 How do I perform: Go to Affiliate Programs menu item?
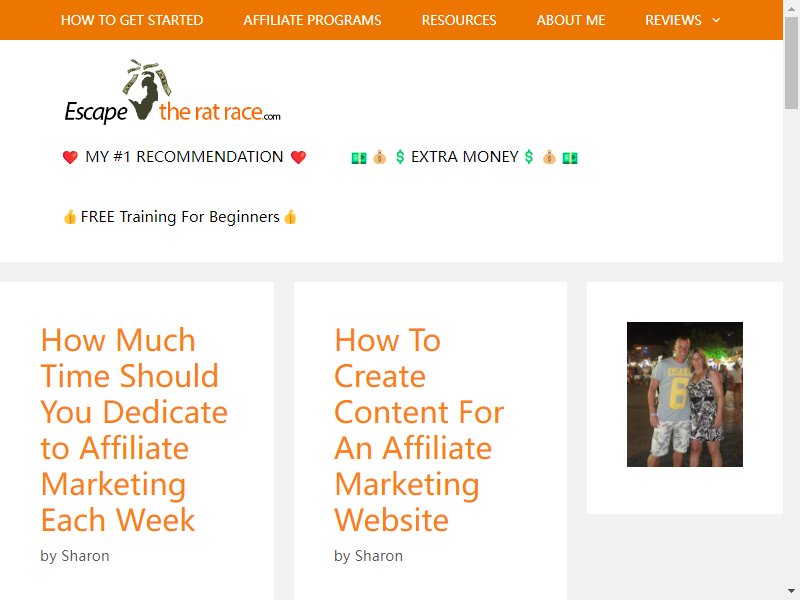(312, 20)
